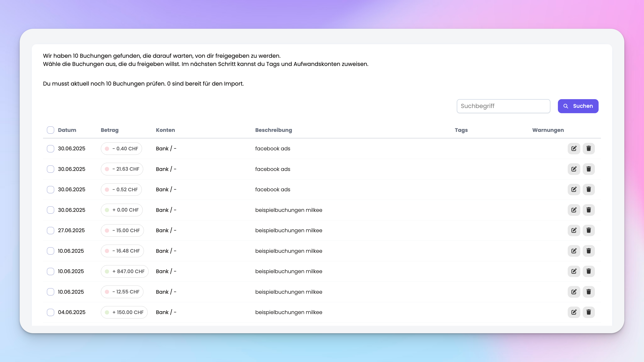Delete the +0.00 CHF booking row
Viewport: 644px width, 362px height.
pyautogui.click(x=589, y=210)
